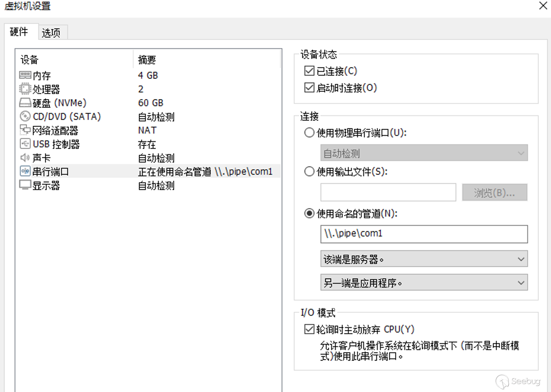
Task: Click the processor count value 2
Action: click(x=141, y=89)
